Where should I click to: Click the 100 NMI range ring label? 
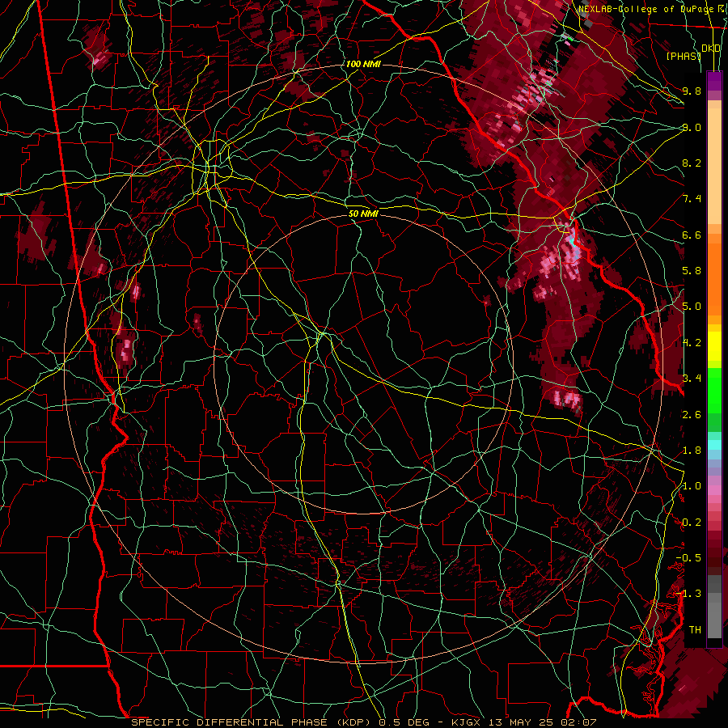click(363, 64)
